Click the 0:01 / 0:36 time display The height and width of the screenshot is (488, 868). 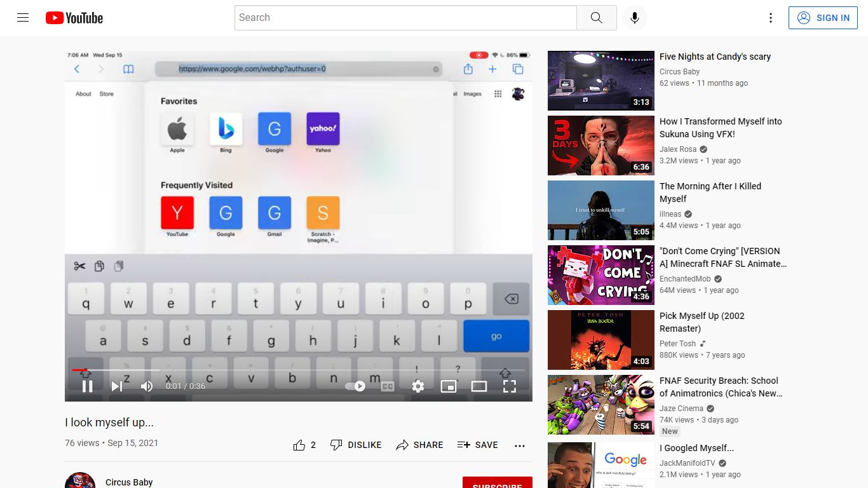[186, 386]
